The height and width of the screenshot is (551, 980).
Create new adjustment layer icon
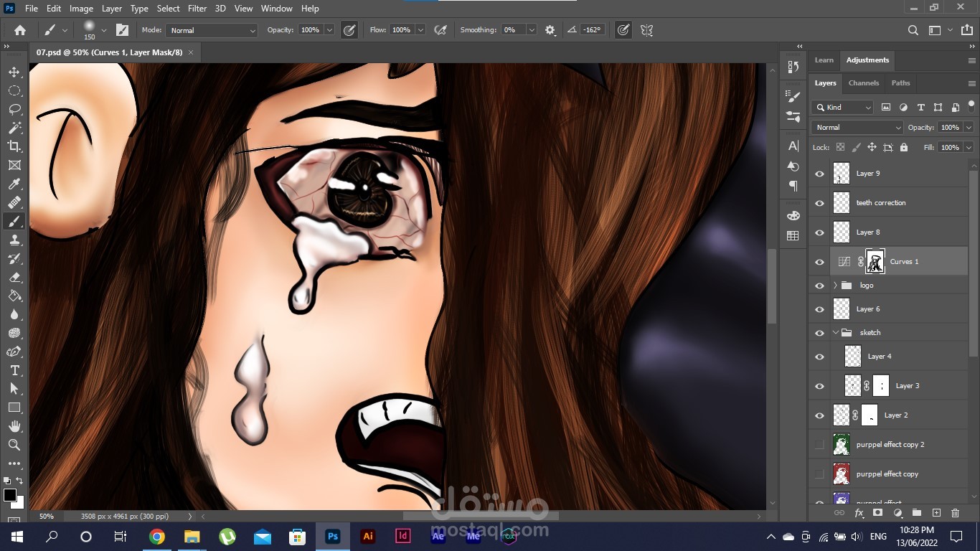(x=897, y=513)
